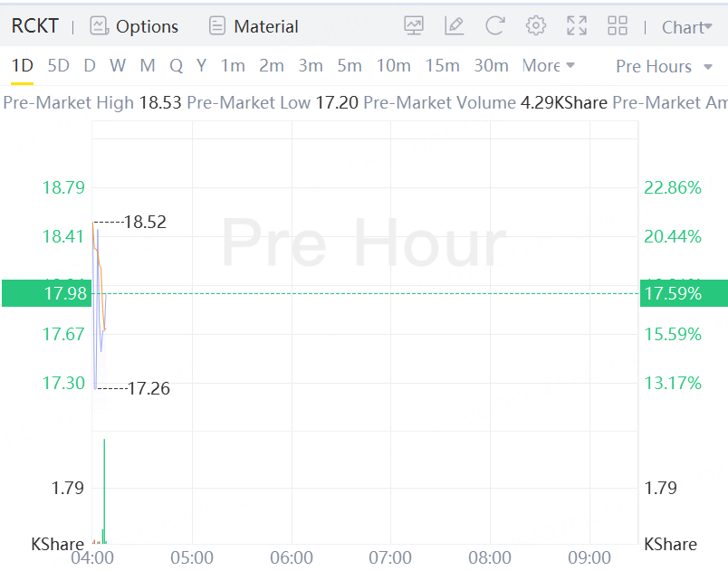Image resolution: width=728 pixels, height=571 pixels.
Task: Open the chart comparison monitor icon
Action: 414,26
